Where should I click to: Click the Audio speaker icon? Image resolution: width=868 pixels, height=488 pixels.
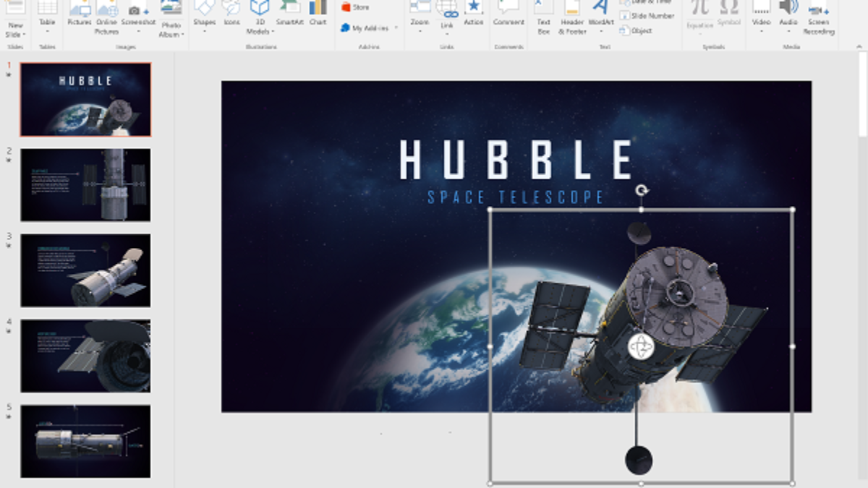coord(788,7)
